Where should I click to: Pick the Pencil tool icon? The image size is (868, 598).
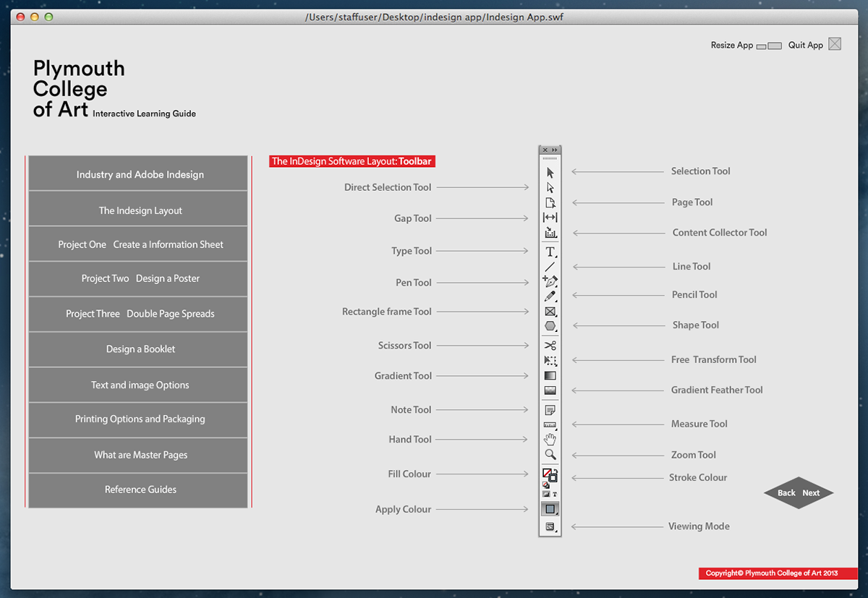click(550, 296)
